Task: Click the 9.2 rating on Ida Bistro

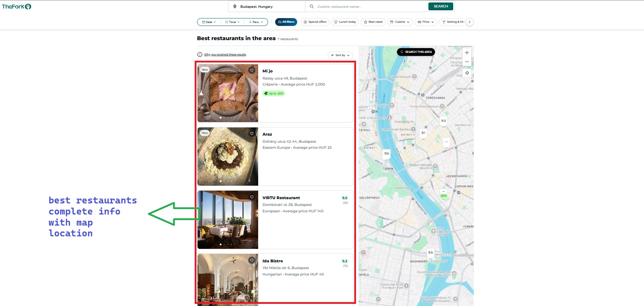Action: click(345, 261)
